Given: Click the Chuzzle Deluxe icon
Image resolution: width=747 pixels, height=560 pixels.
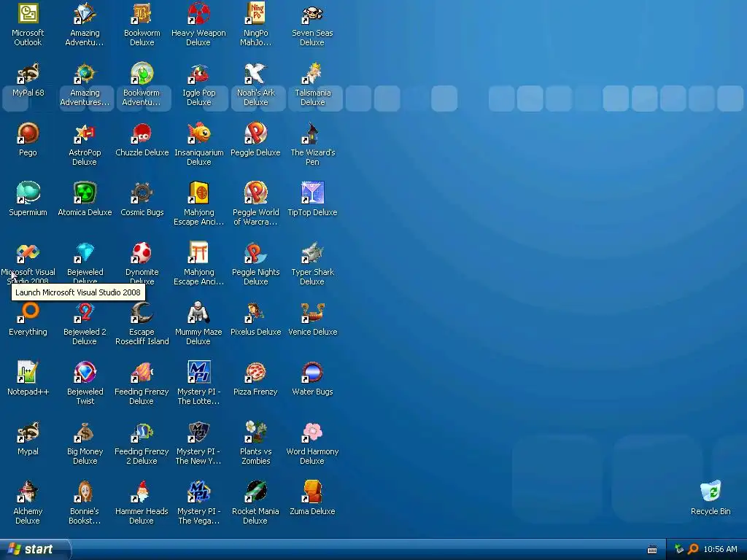Looking at the screenshot, I should (142, 133).
